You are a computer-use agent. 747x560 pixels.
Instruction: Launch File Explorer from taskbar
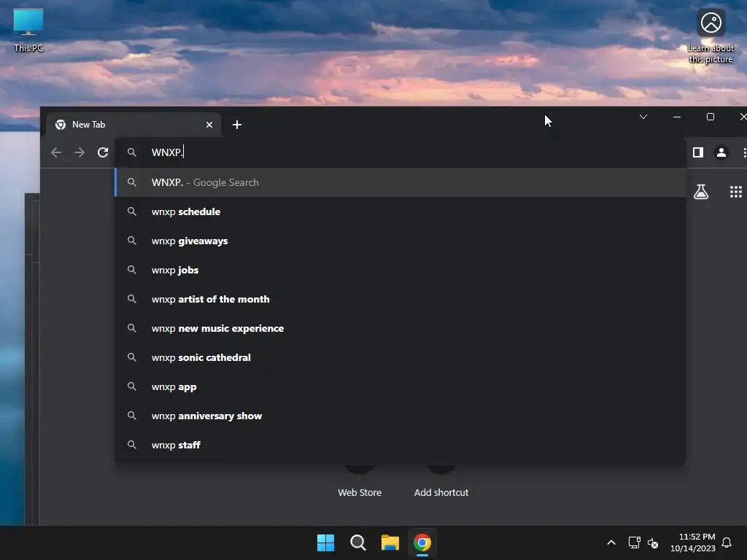(x=390, y=542)
